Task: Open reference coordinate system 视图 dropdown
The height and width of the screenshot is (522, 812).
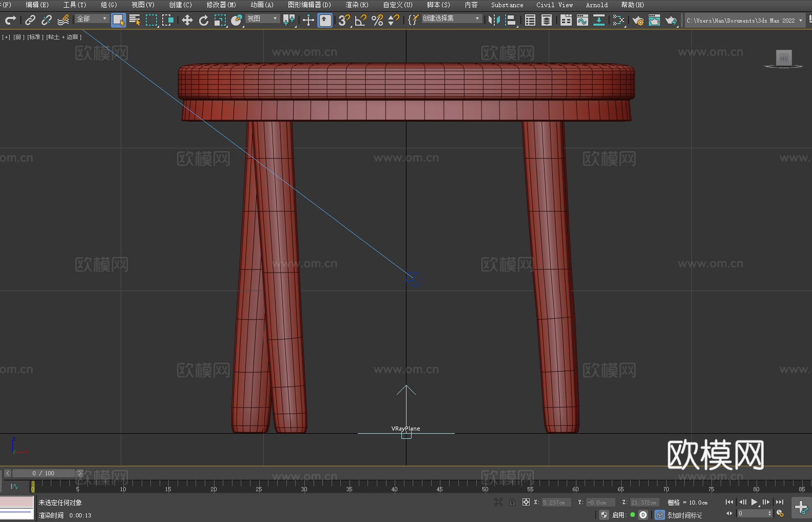Action: (x=262, y=18)
